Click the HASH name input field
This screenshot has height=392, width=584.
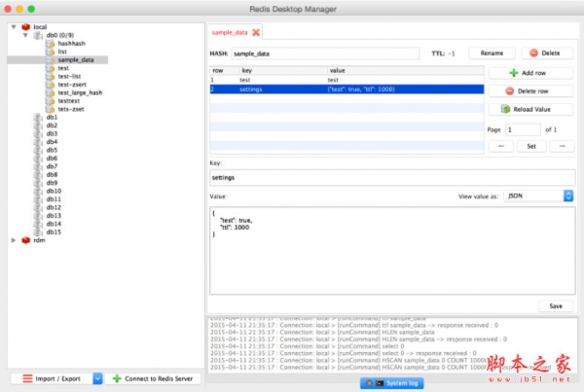tap(325, 53)
